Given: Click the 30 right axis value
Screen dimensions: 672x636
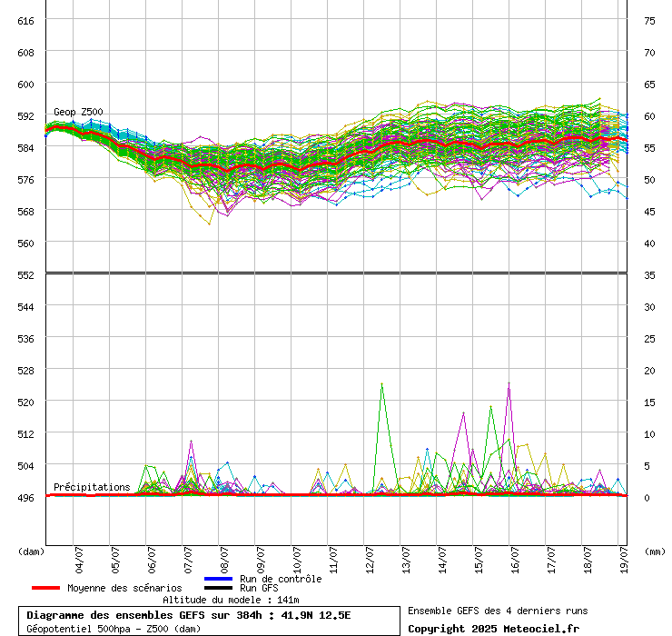Looking at the screenshot, I should 649,307.
